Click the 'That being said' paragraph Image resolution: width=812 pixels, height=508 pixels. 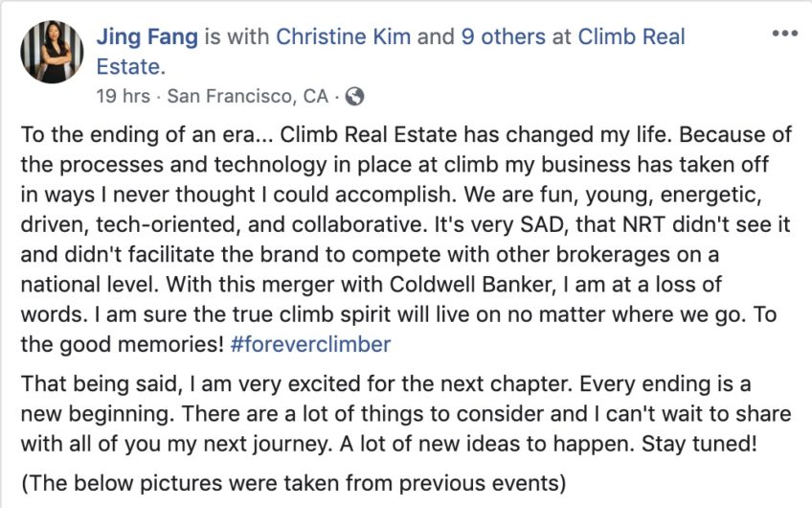[406, 414]
